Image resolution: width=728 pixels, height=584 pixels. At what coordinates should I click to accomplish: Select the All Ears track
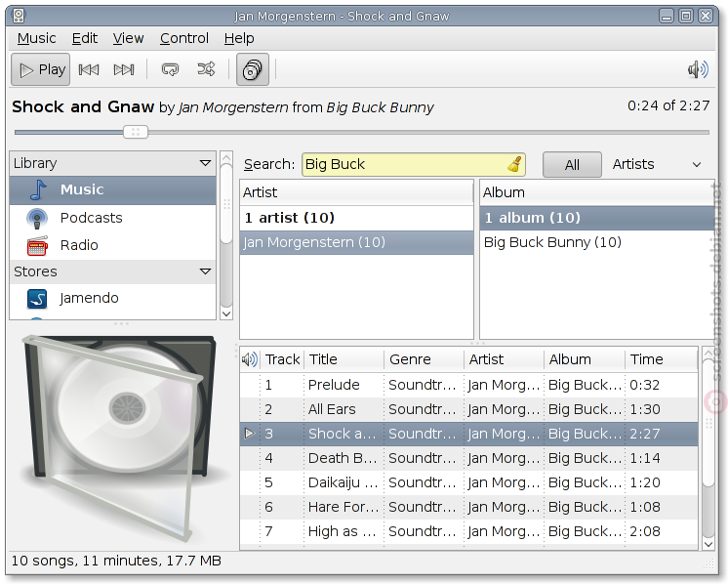[469, 410]
